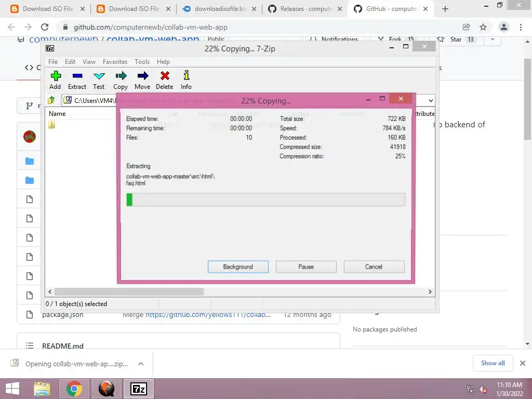This screenshot has height=399, width=532.
Task: Reload the Chrome page
Action: click(45, 27)
